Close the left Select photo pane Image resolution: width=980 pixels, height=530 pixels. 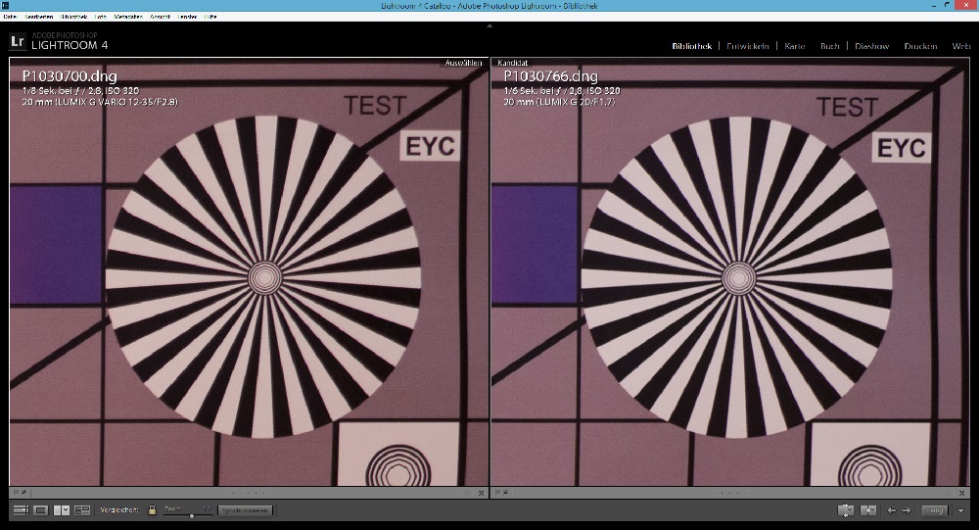click(483, 493)
